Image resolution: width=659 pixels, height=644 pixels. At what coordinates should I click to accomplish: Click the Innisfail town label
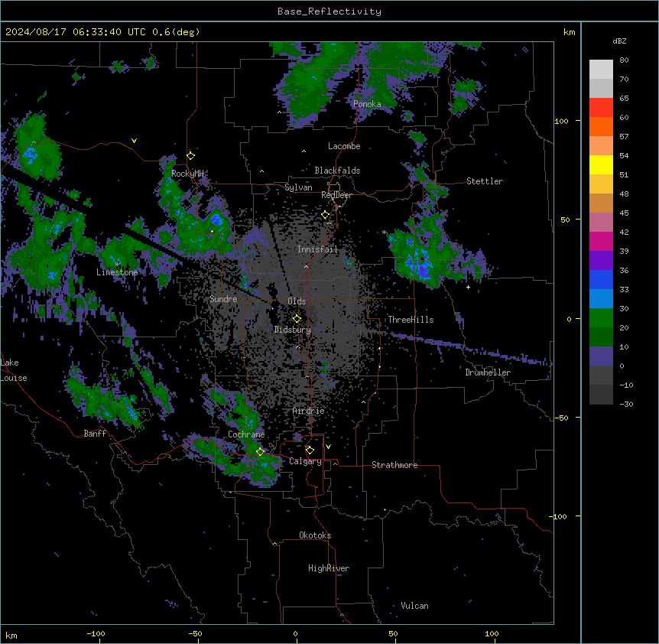point(317,249)
